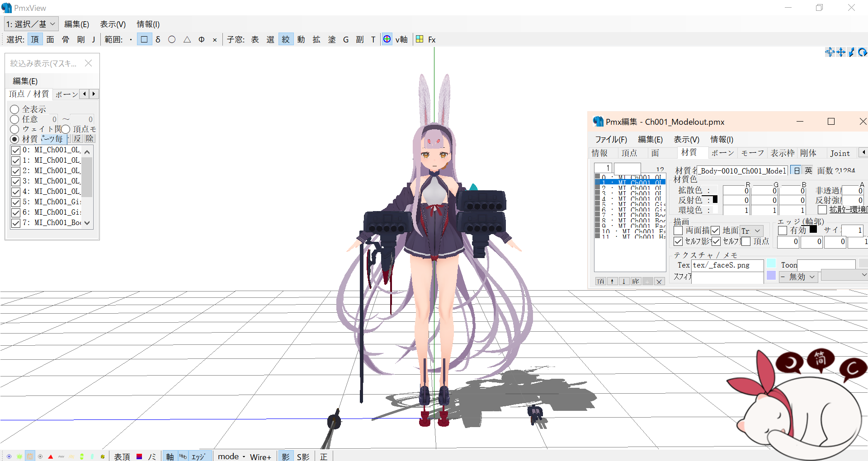
Task: Open the mode dropdown in bottom bar
Action: (231, 456)
